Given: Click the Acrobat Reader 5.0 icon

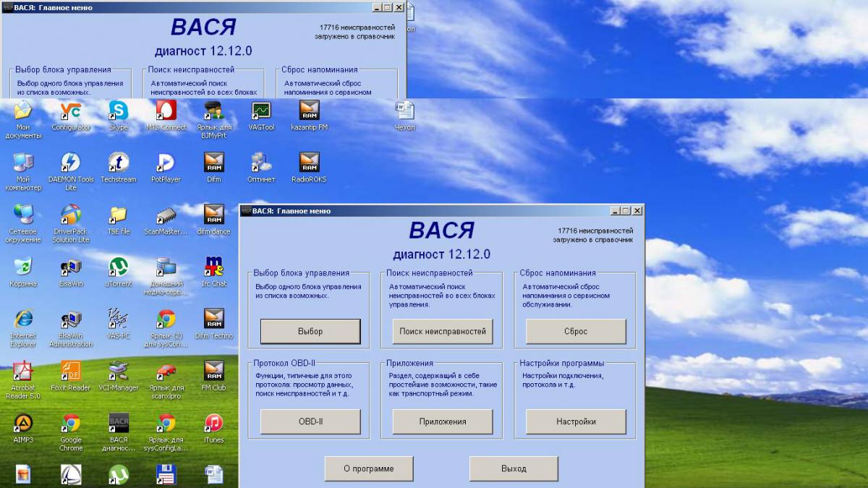Looking at the screenshot, I should pyautogui.click(x=23, y=380).
